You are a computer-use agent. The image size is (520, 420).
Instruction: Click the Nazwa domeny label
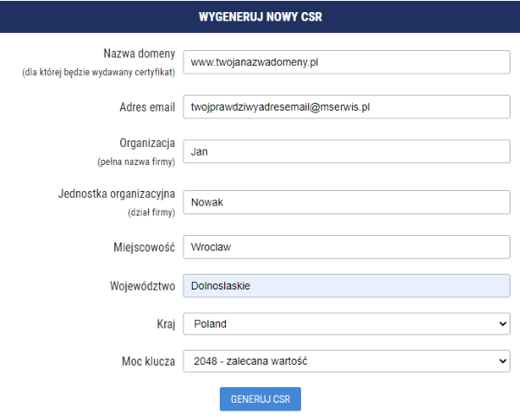[x=139, y=54]
